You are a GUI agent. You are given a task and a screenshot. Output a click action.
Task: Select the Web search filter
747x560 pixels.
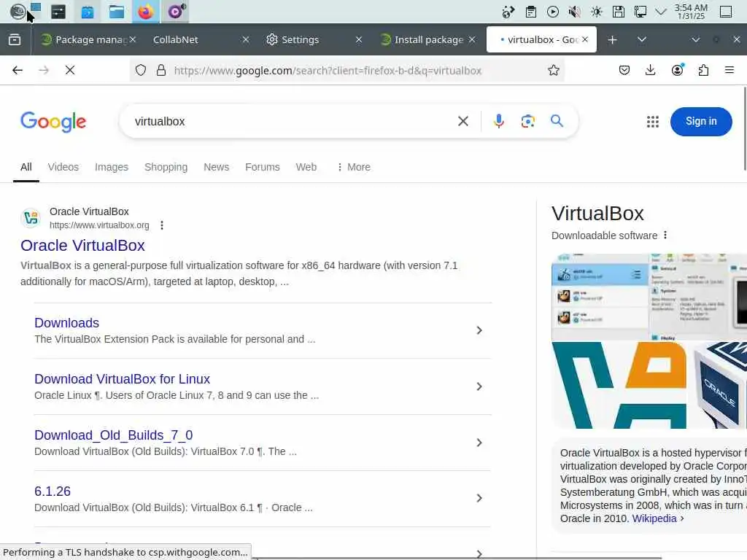click(x=306, y=167)
